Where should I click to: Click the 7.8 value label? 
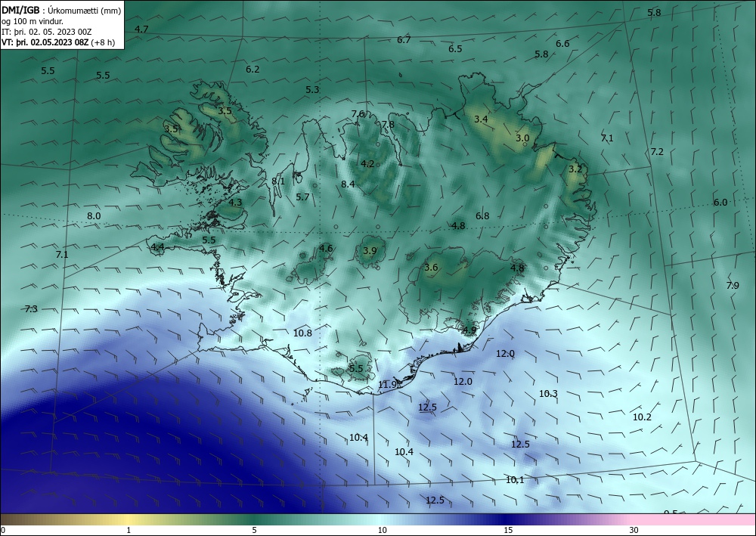388,124
